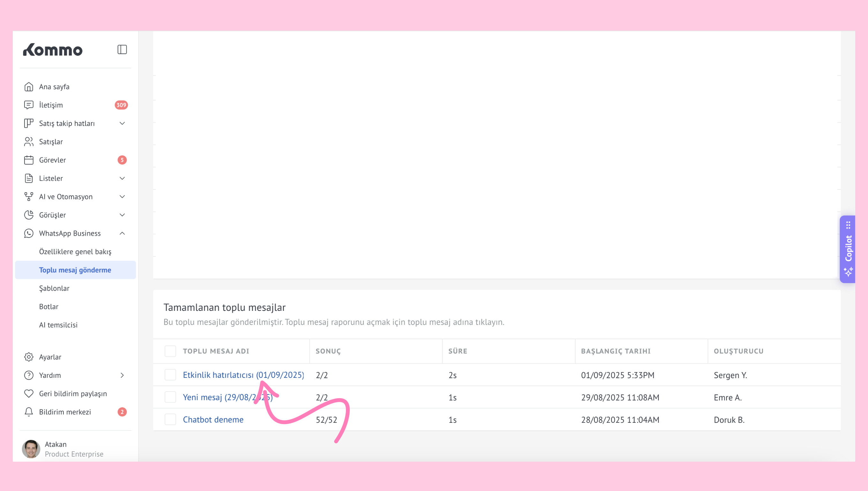This screenshot has height=491, width=868.
Task: Click the Görevler calendar icon
Action: 29,160
